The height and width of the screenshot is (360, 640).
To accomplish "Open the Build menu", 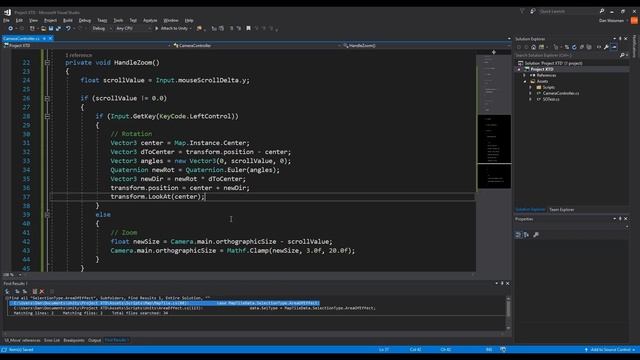I will (68, 20).
